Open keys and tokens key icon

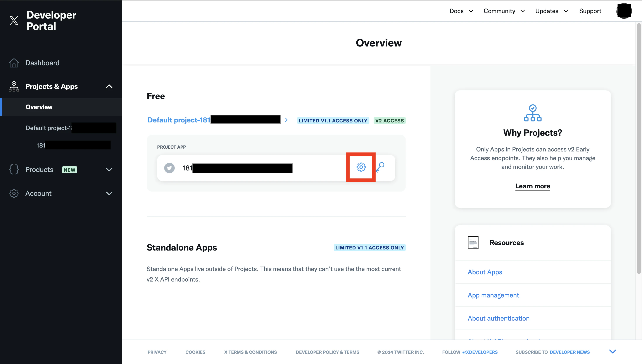pos(380,167)
